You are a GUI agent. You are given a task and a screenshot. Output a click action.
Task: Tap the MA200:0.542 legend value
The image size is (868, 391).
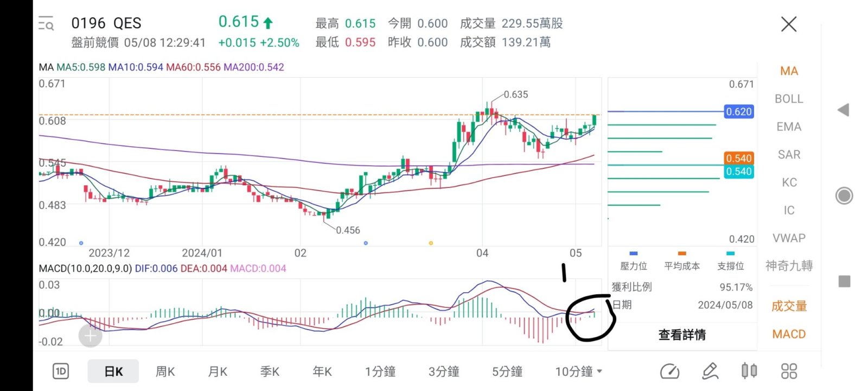tap(254, 67)
